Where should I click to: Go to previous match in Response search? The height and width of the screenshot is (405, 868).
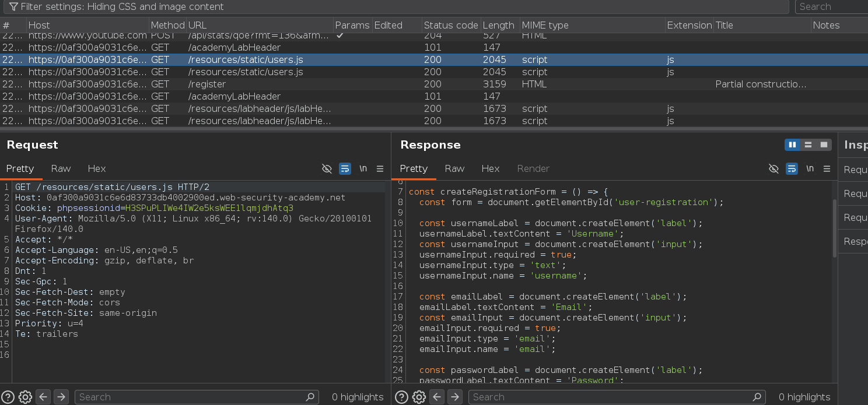point(437,397)
